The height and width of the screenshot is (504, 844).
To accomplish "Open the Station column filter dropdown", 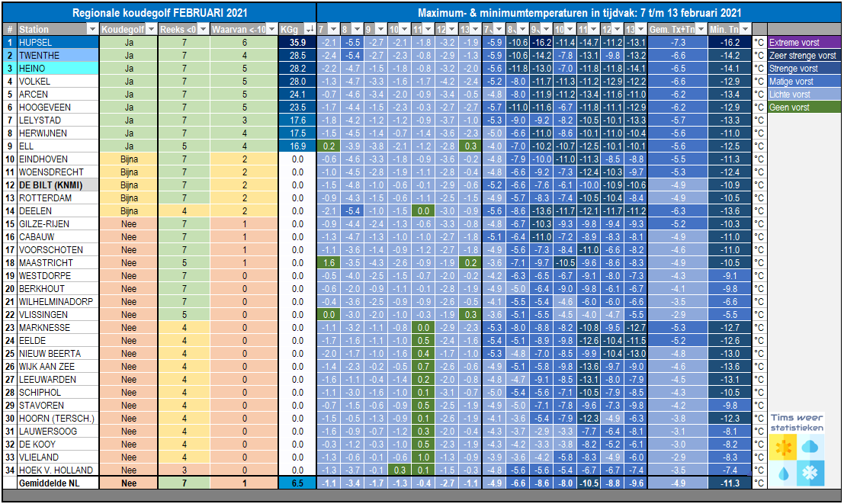I will click(x=92, y=29).
